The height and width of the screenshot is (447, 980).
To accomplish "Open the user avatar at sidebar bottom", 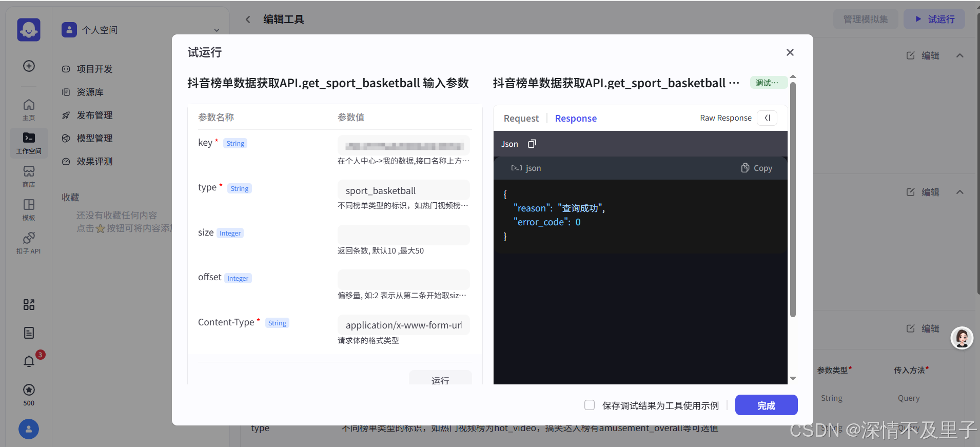I will pos(29,429).
